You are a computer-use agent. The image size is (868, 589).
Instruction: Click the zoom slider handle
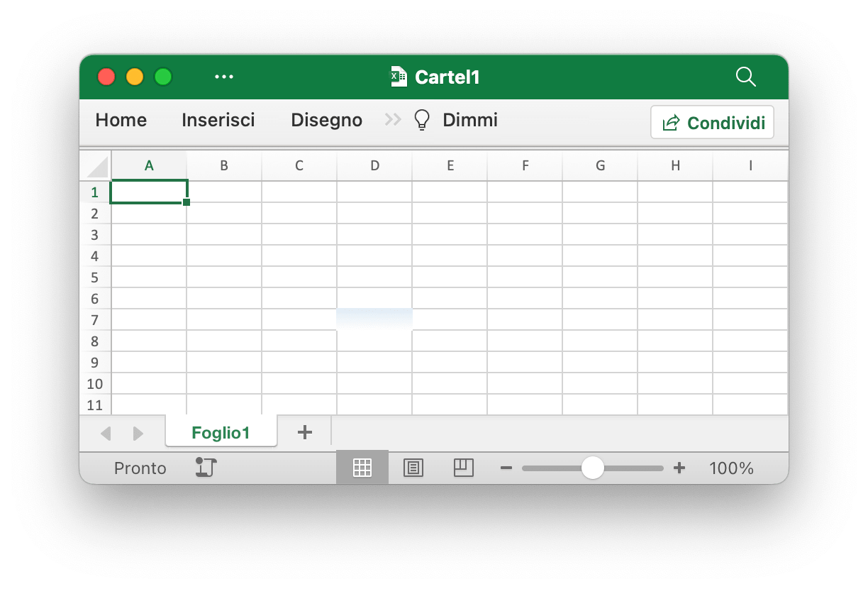click(x=592, y=468)
